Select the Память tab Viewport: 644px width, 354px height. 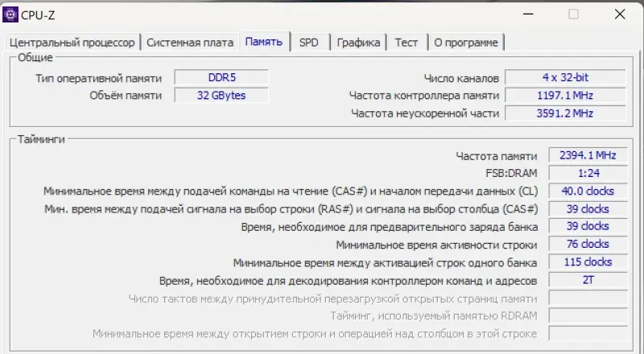click(264, 42)
